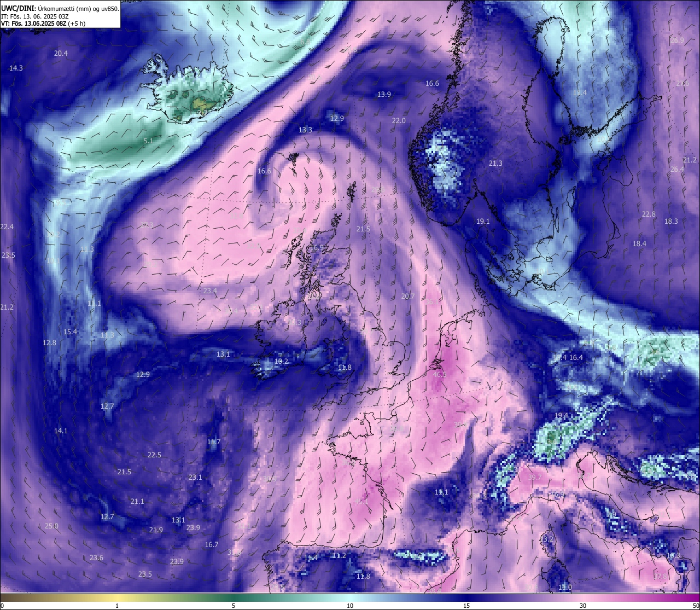Click the 14.1 value label
Image resolution: width=700 pixels, height=610 pixels.
click(x=61, y=431)
